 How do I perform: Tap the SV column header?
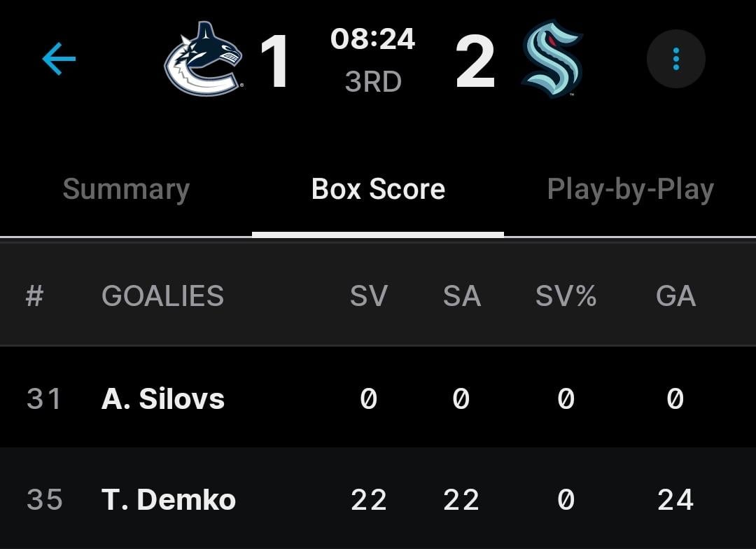369,296
